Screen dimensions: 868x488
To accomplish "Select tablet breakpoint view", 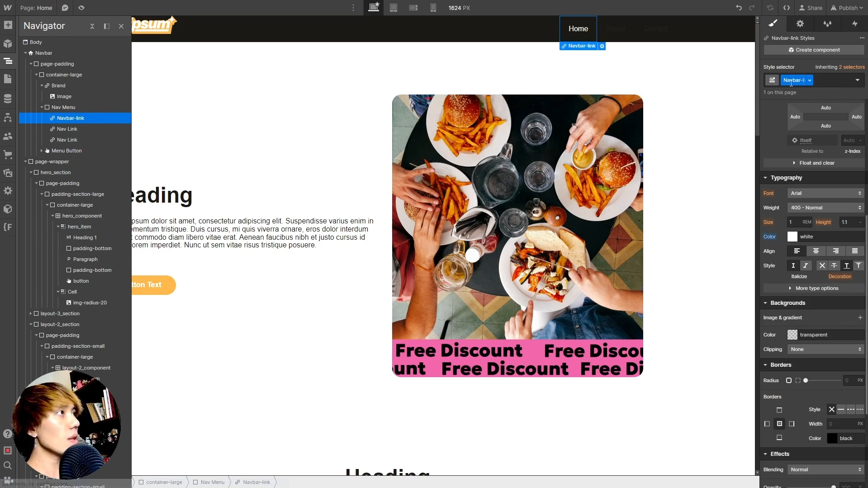I will point(394,8).
